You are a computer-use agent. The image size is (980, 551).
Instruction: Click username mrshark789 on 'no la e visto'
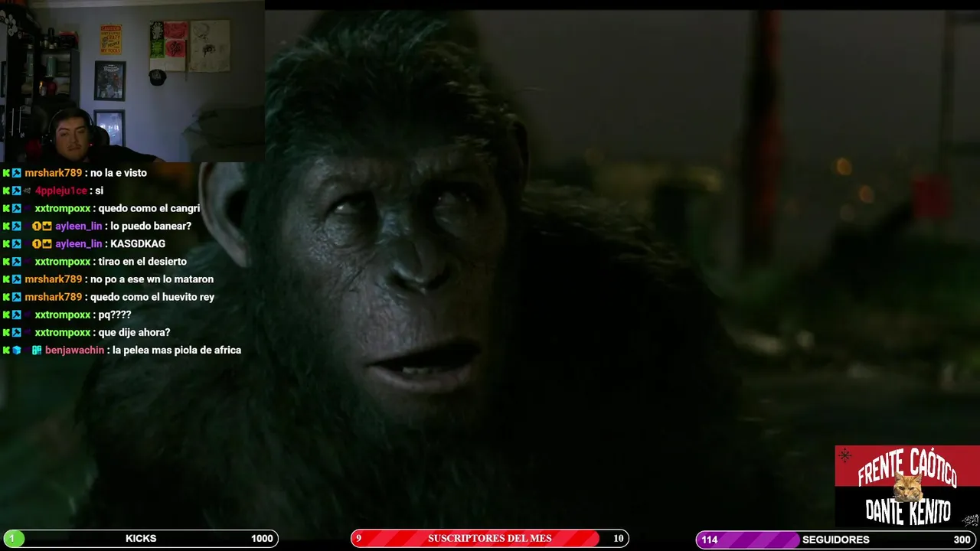[53, 173]
